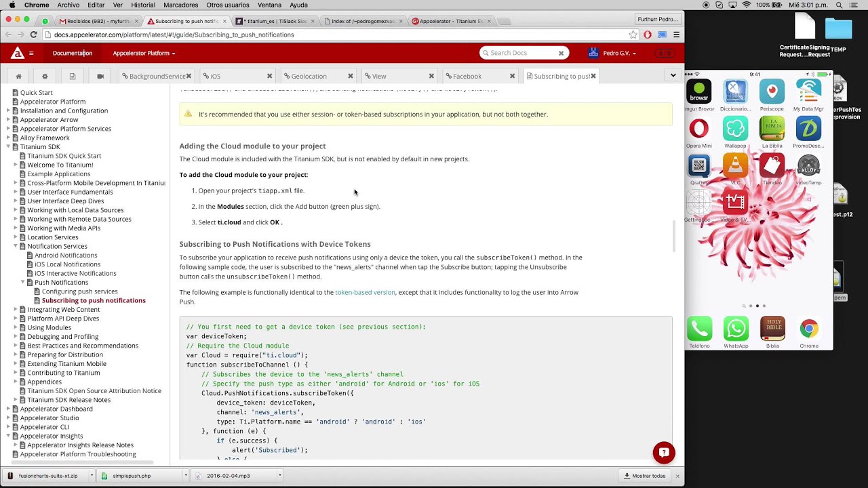Image resolution: width=868 pixels, height=488 pixels.
Task: Close the Geolocation docs tab
Action: pos(350,76)
